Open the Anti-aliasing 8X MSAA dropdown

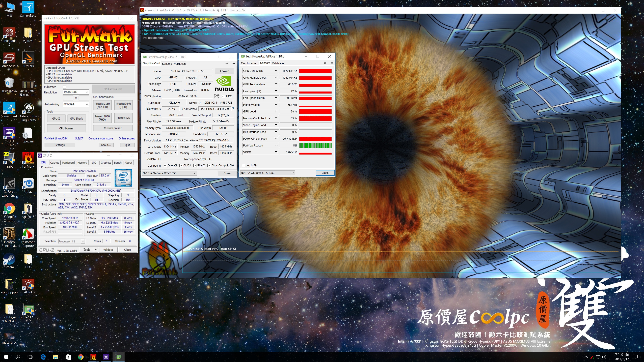[x=76, y=104]
